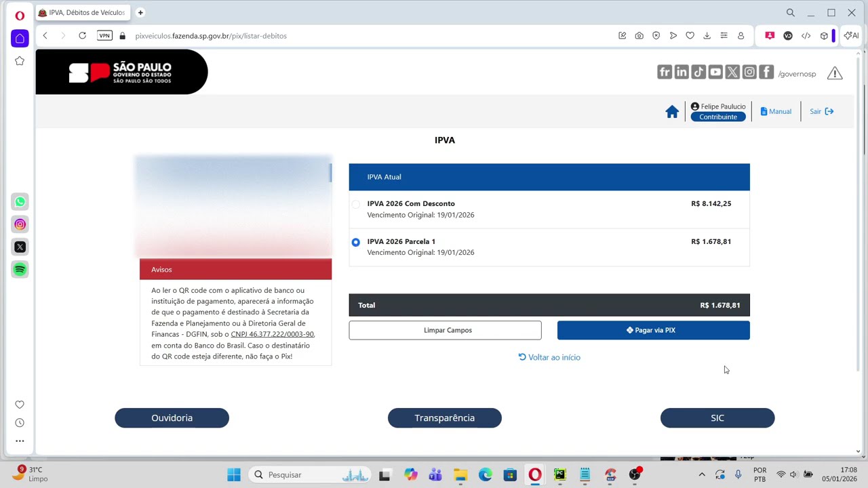This screenshot has width=868, height=488.
Task: Open Spotify in the Opera sidebar
Action: pyautogui.click(x=20, y=269)
